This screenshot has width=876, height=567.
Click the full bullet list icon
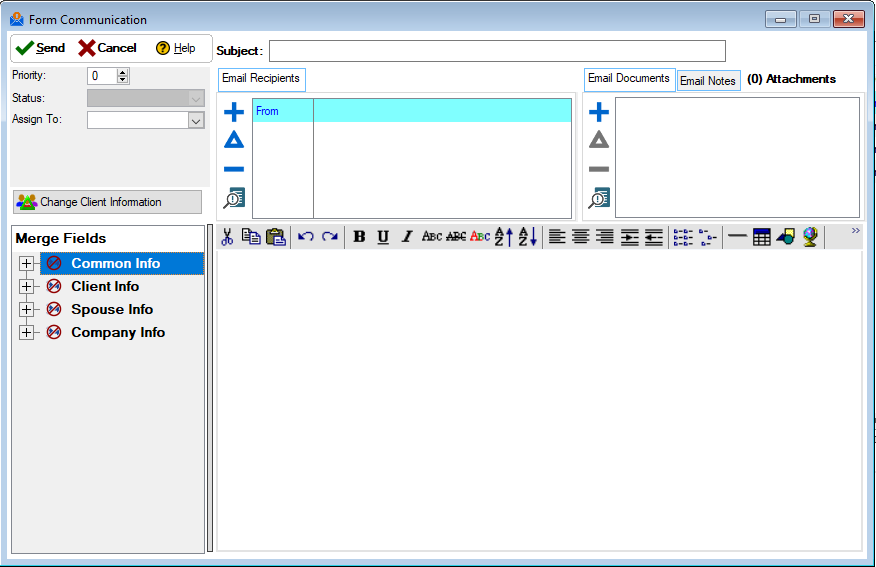pos(683,237)
